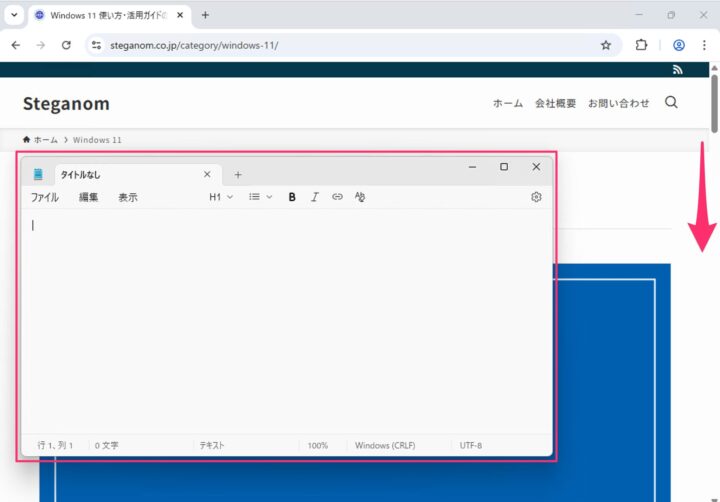Screen dimensions: 720x502
Task: Toggle italic formatting in Notepad
Action: (x=315, y=197)
